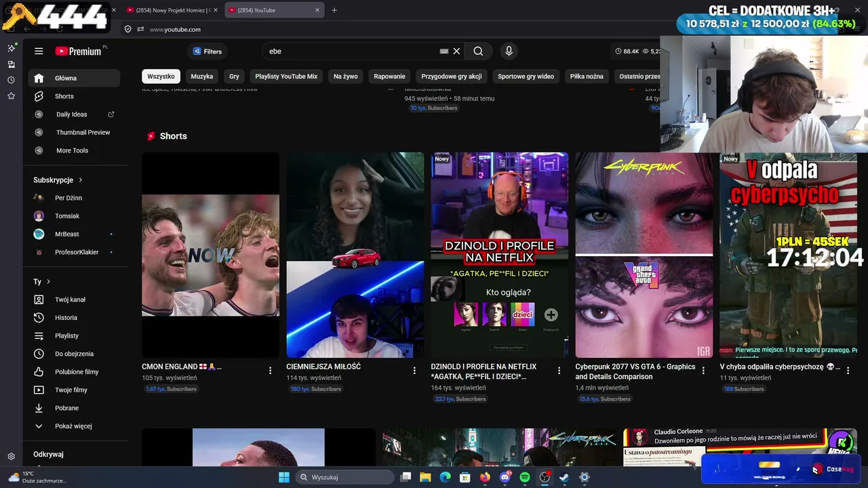Viewport: 868px width, 488px height.
Task: Open Steam from the taskbar
Action: point(564,477)
